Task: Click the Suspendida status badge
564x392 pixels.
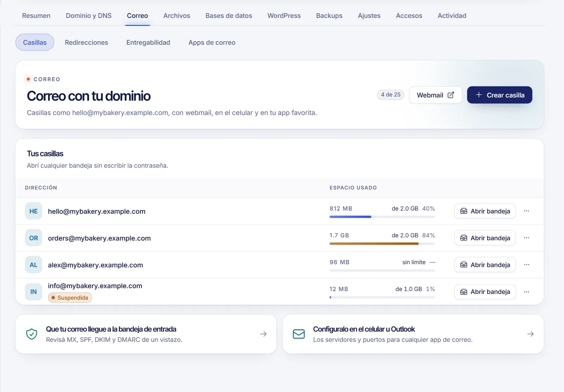Action: coord(70,298)
